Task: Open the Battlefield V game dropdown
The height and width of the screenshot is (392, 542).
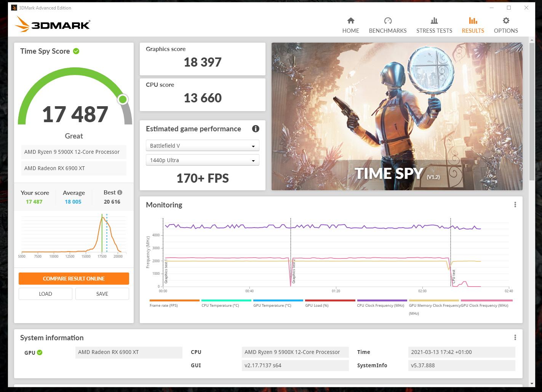Action: [203, 146]
